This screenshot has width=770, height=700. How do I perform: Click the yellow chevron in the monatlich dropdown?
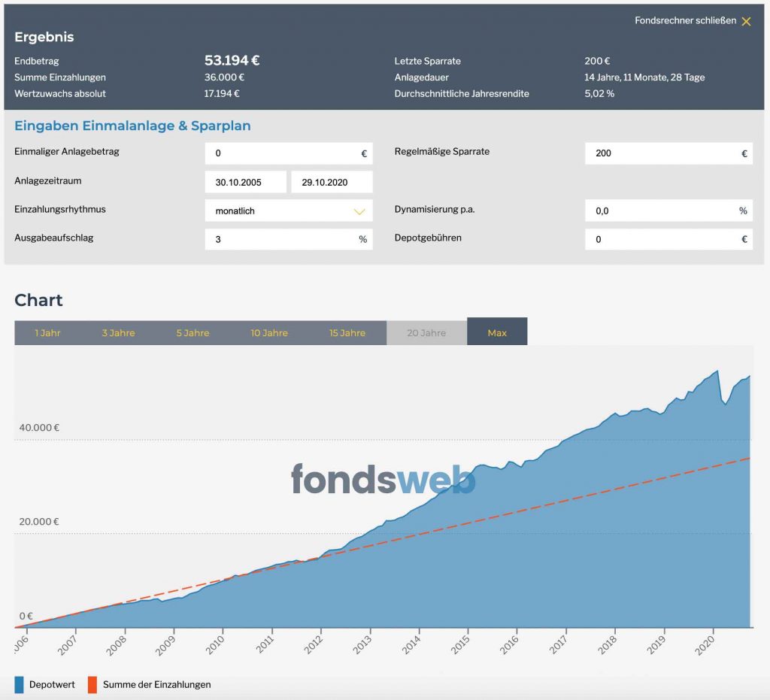[359, 211]
